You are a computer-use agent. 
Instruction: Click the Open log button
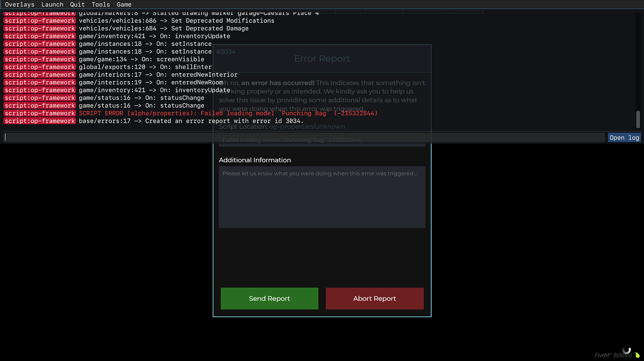coord(624,137)
